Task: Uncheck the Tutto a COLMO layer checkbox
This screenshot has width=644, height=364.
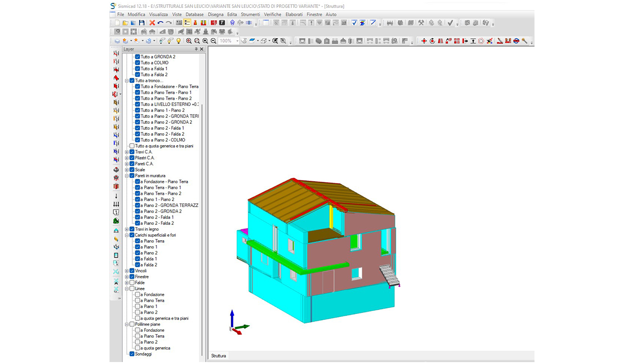Action: pyautogui.click(x=138, y=63)
